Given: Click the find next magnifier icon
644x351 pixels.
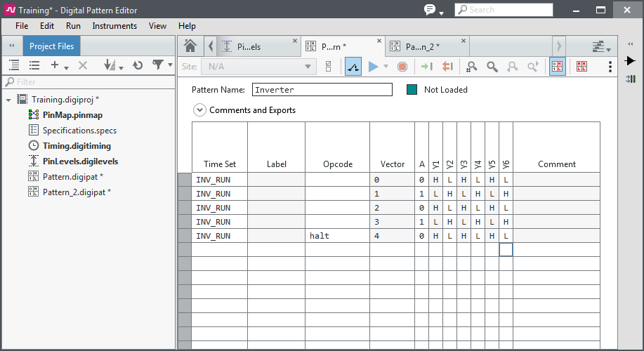Looking at the screenshot, I should pyautogui.click(x=533, y=67).
